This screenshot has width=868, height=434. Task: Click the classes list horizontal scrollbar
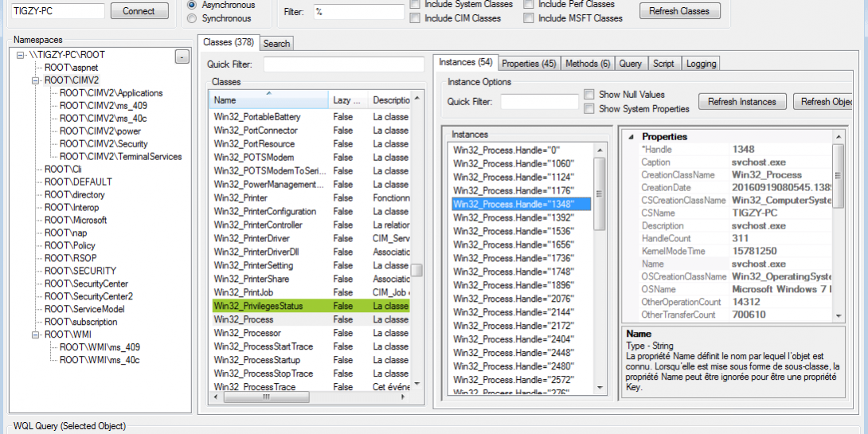click(x=311, y=397)
